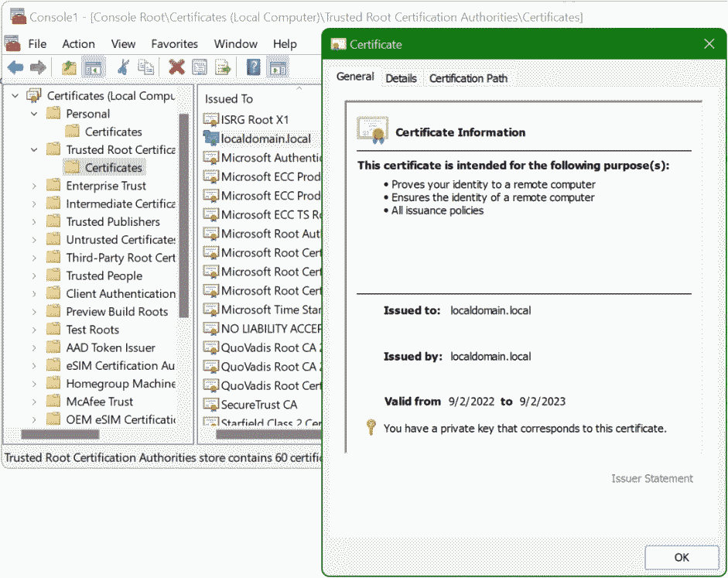Image resolution: width=728 pixels, height=578 pixels.
Task: Click the Copy toolbar icon
Action: coord(146,67)
